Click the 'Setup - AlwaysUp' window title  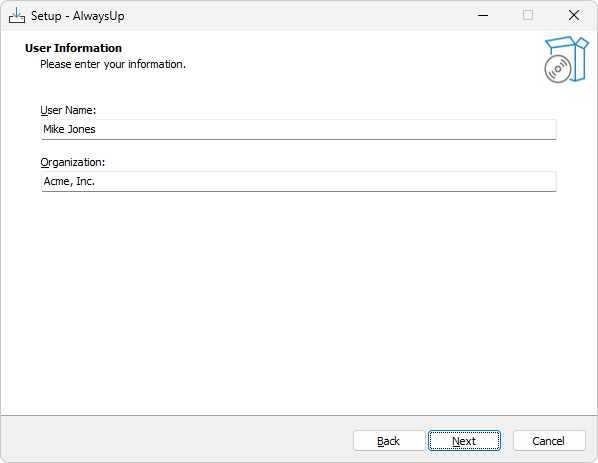point(77,16)
